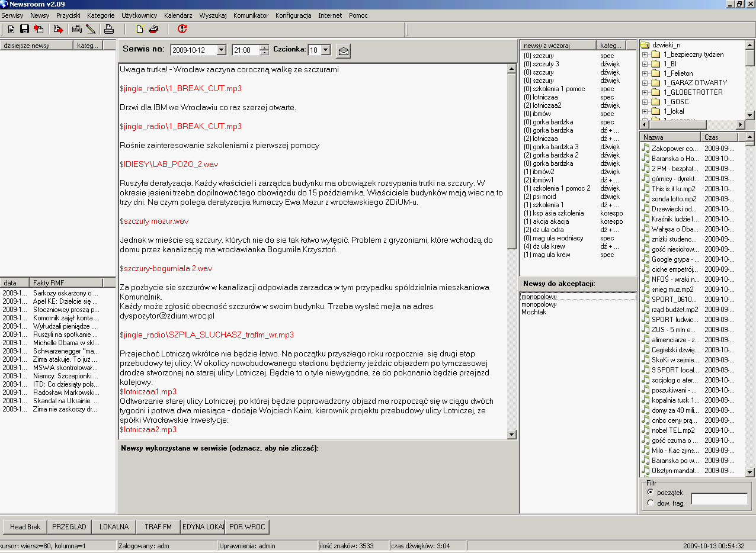
Task: Open the Konfiguracja menu
Action: point(293,15)
